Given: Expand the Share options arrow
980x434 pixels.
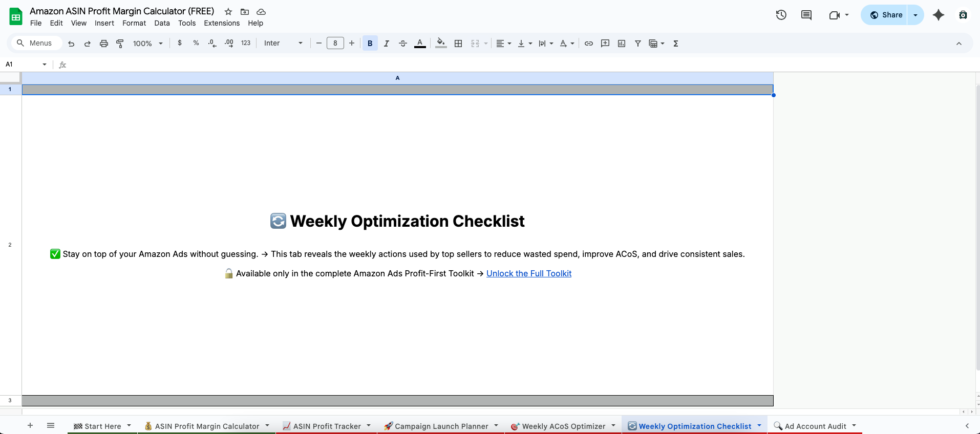Looking at the screenshot, I should tap(915, 15).
